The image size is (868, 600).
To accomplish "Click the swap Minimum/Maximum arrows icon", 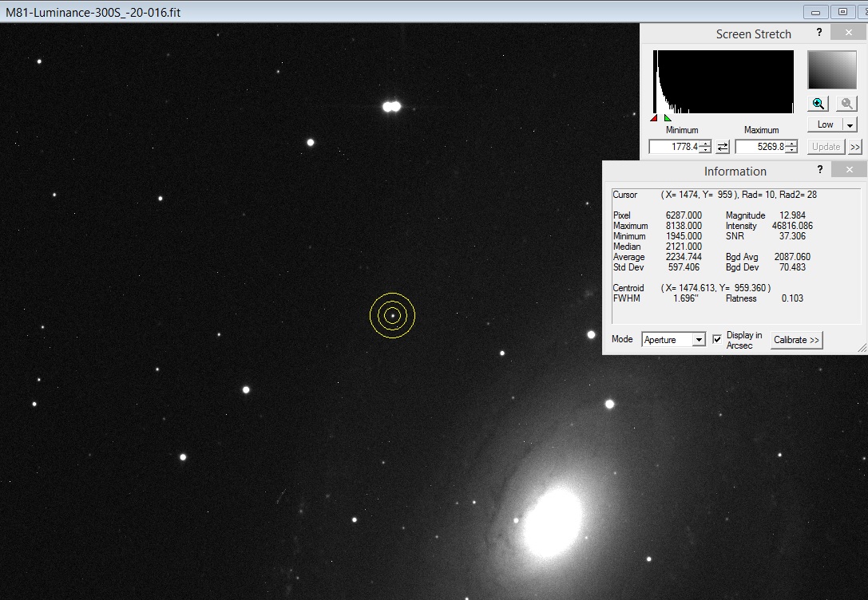I will tap(723, 147).
